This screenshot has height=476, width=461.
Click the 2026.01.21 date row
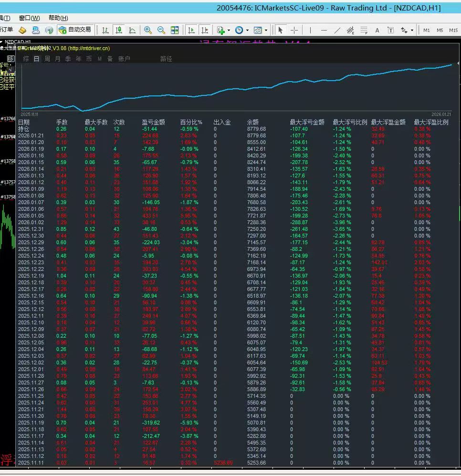(x=31, y=135)
